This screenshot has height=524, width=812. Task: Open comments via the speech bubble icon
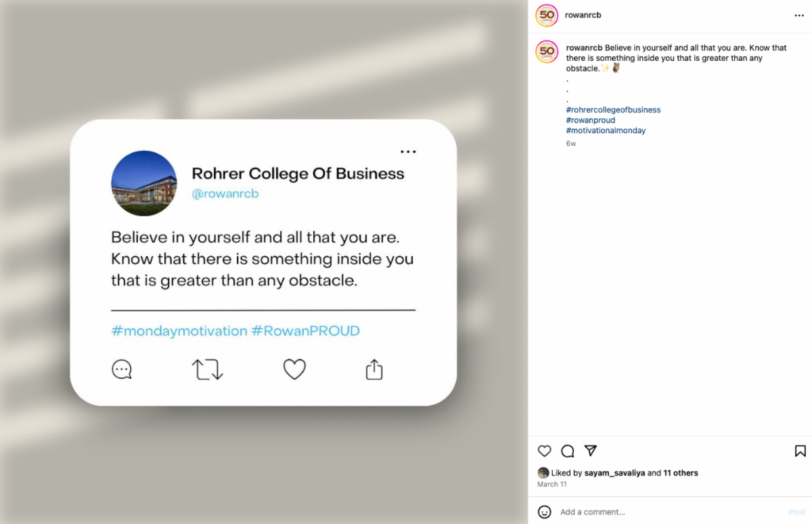click(568, 451)
